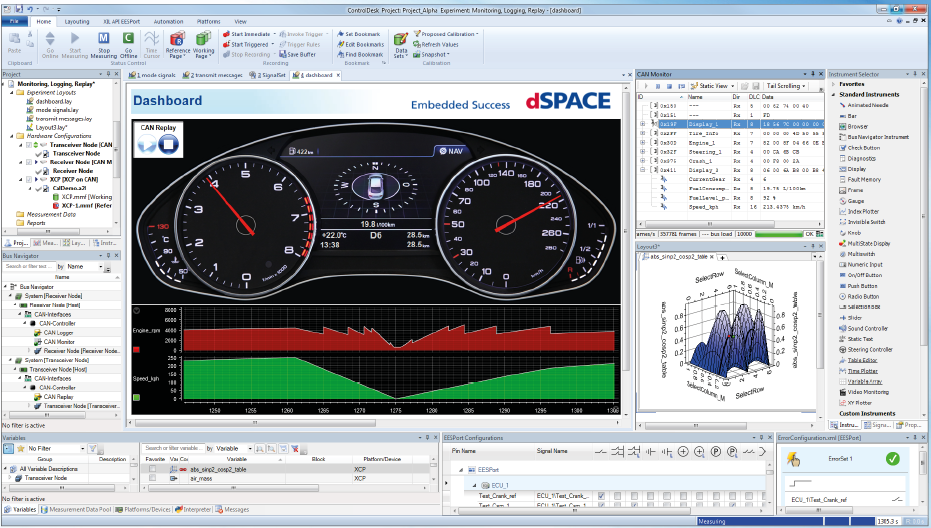Click the clear filter icon in Variables
The width and height of the screenshot is (931, 528).
295,448
